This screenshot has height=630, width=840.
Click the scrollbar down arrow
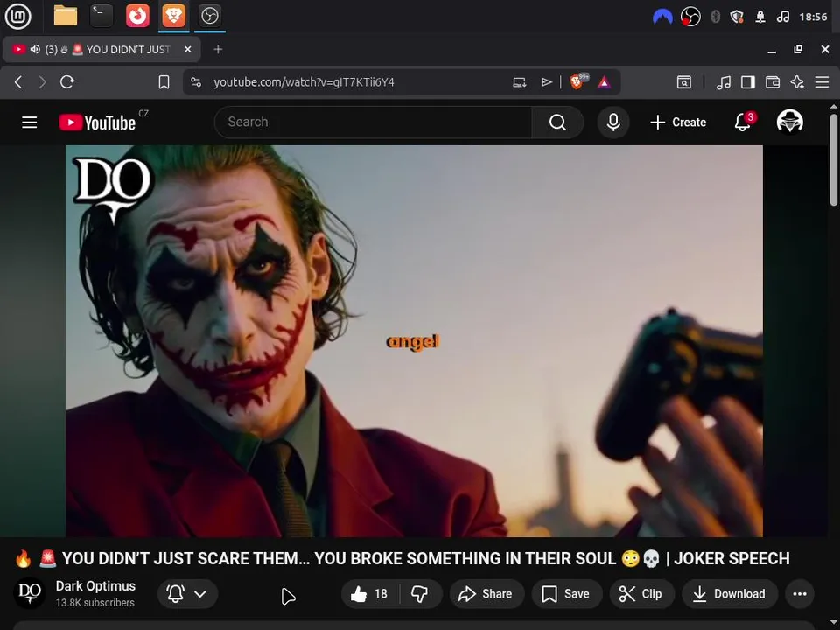click(834, 624)
